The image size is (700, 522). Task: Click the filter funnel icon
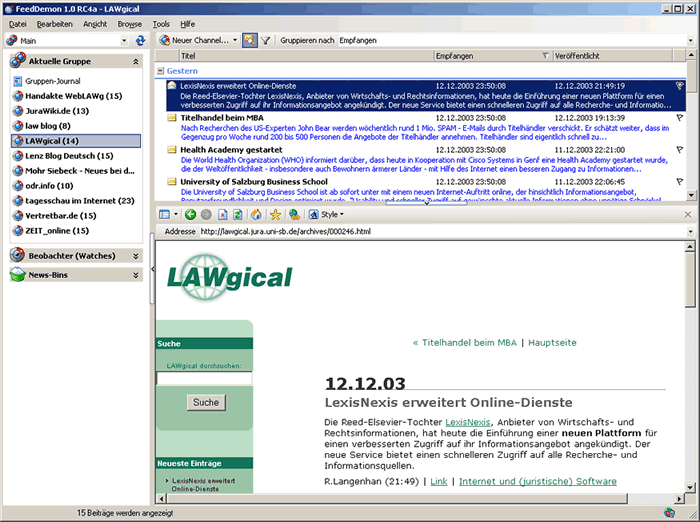tap(266, 40)
